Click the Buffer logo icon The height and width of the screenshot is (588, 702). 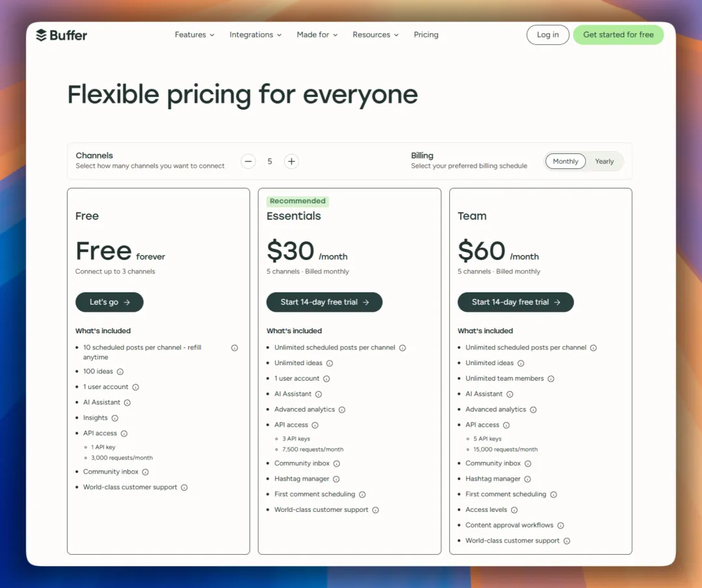pyautogui.click(x=41, y=35)
